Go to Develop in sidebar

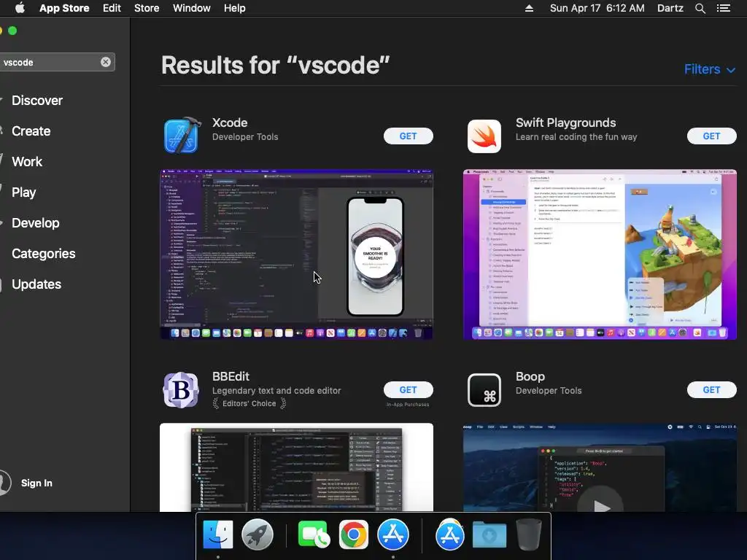36,223
